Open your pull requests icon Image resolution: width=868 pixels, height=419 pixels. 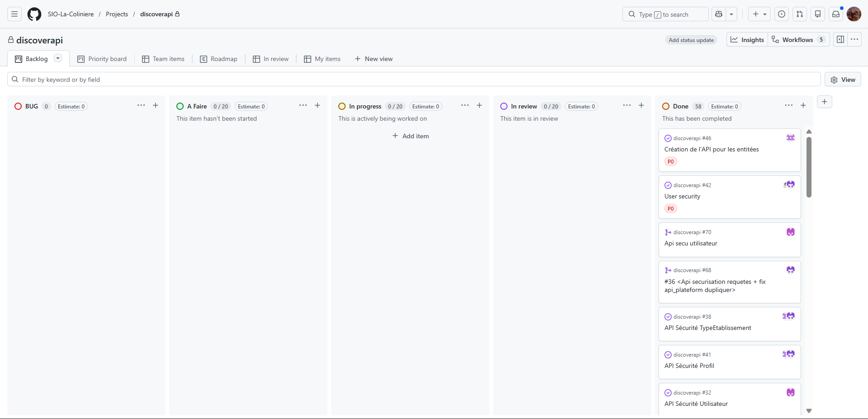pyautogui.click(x=799, y=14)
